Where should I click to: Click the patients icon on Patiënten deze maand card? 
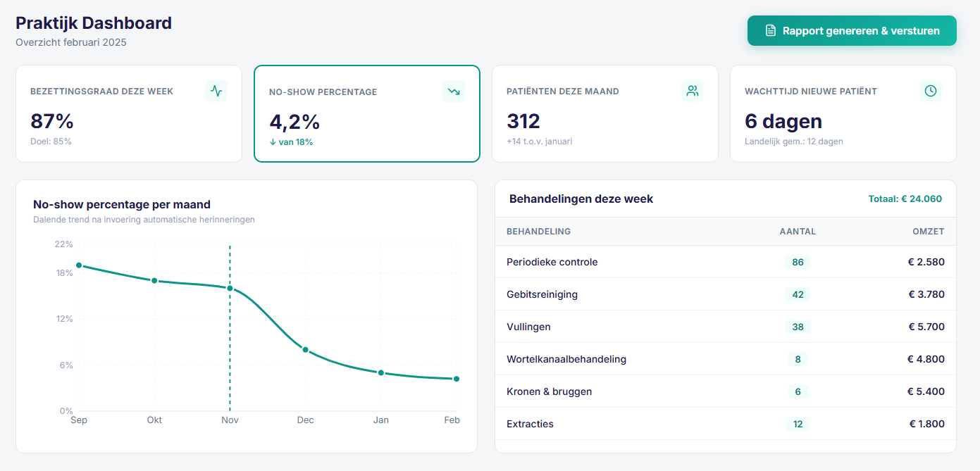point(692,91)
